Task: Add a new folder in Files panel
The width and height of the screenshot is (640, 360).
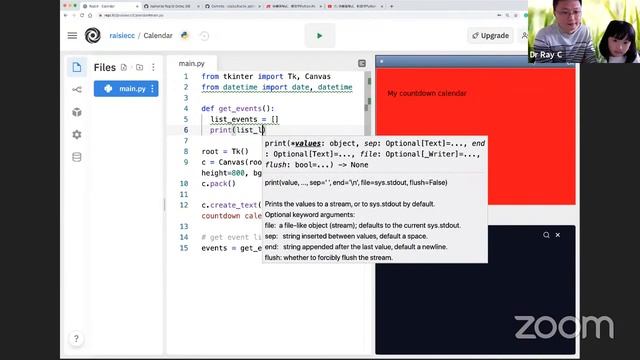Action: pos(140,67)
